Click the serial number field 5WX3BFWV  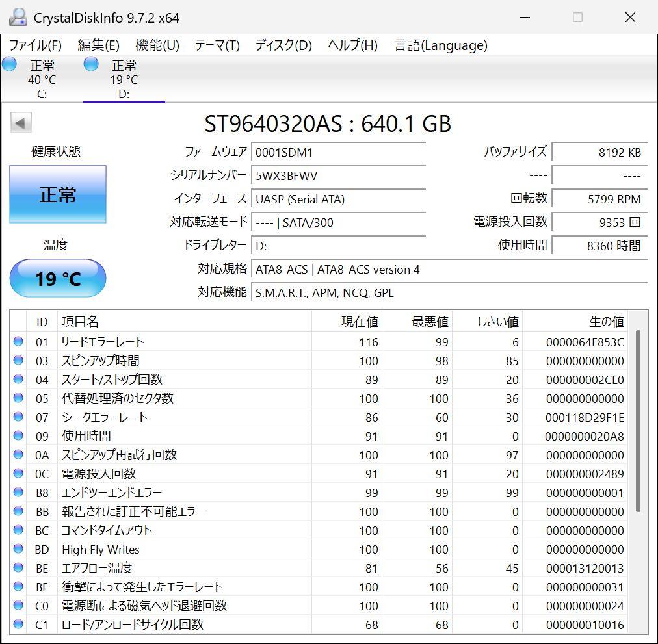pyautogui.click(x=338, y=175)
